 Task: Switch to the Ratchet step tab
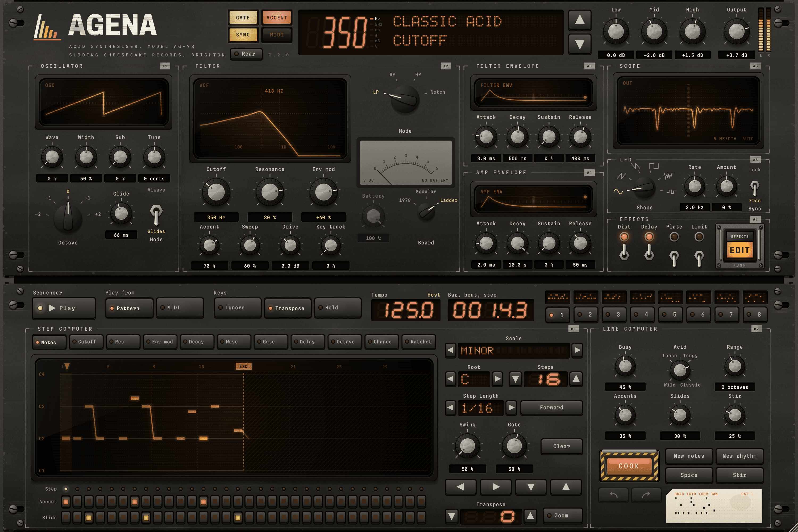(x=419, y=342)
